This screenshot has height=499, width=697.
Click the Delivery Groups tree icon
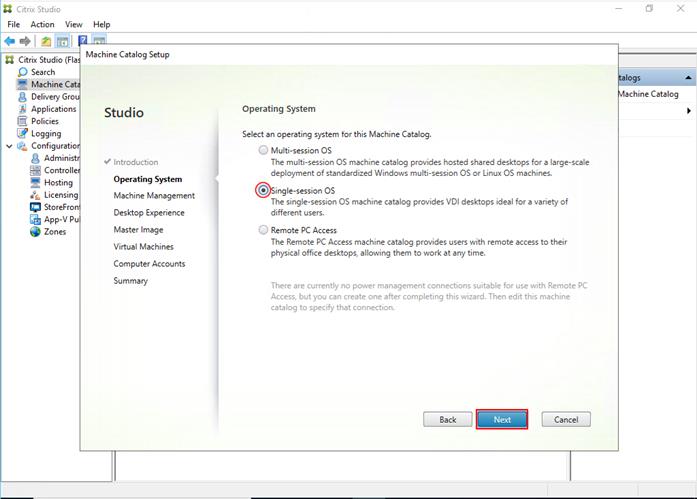coord(22,96)
